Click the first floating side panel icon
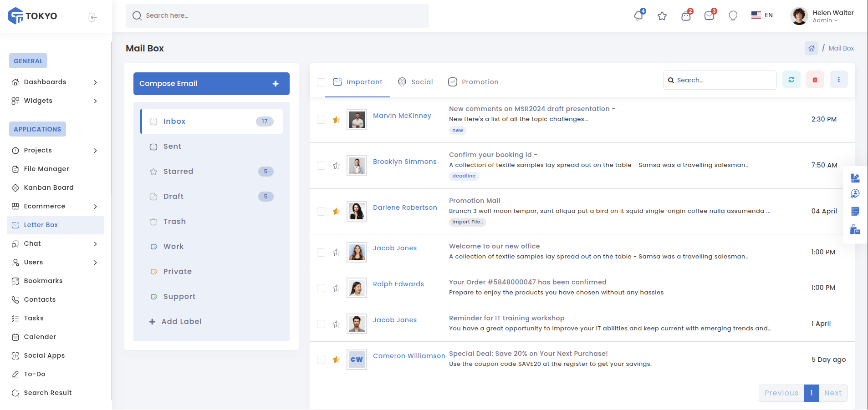 [x=855, y=178]
